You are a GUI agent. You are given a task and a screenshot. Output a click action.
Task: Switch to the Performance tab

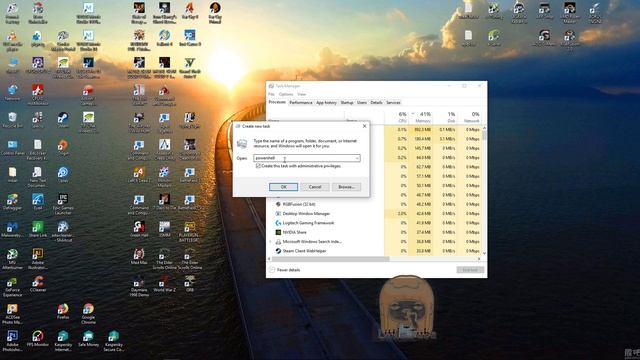pos(301,103)
